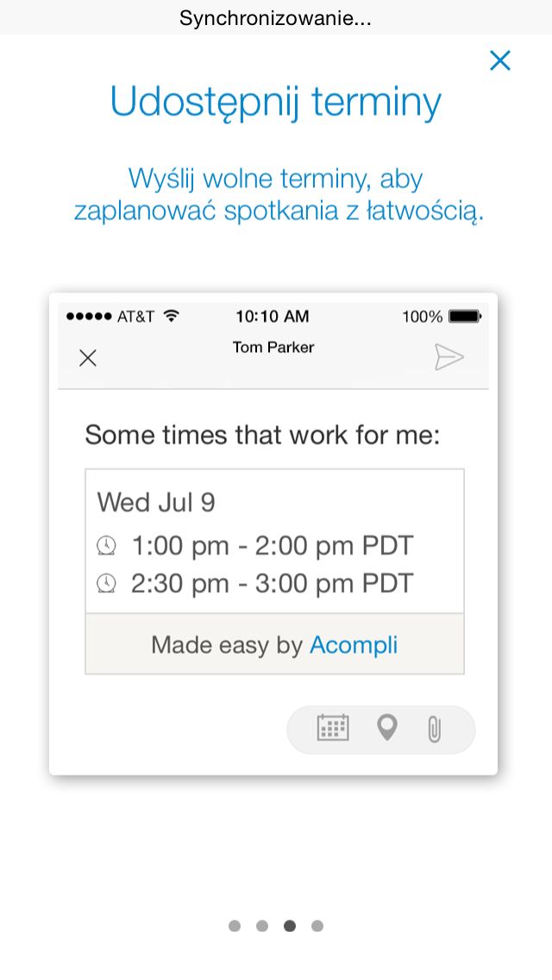Tap the Wi-Fi signal icon
Image resolution: width=552 pixels, height=980 pixels.
[171, 316]
